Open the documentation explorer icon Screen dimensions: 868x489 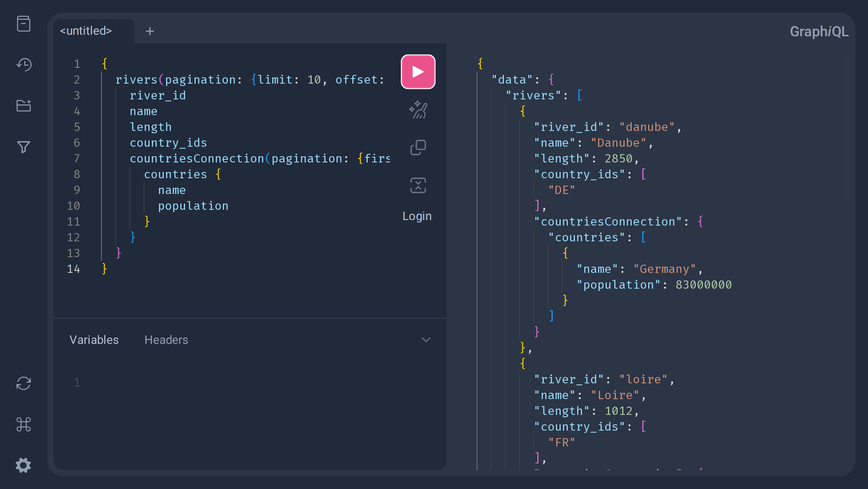pyautogui.click(x=24, y=24)
